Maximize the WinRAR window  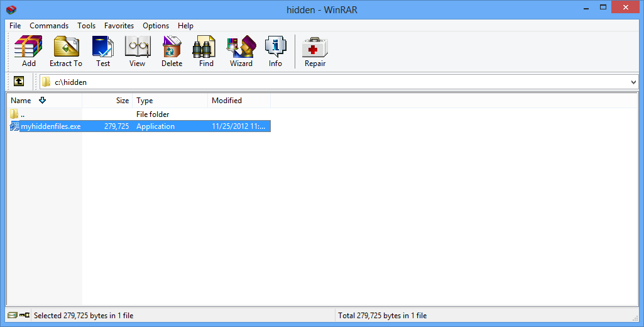point(603,8)
